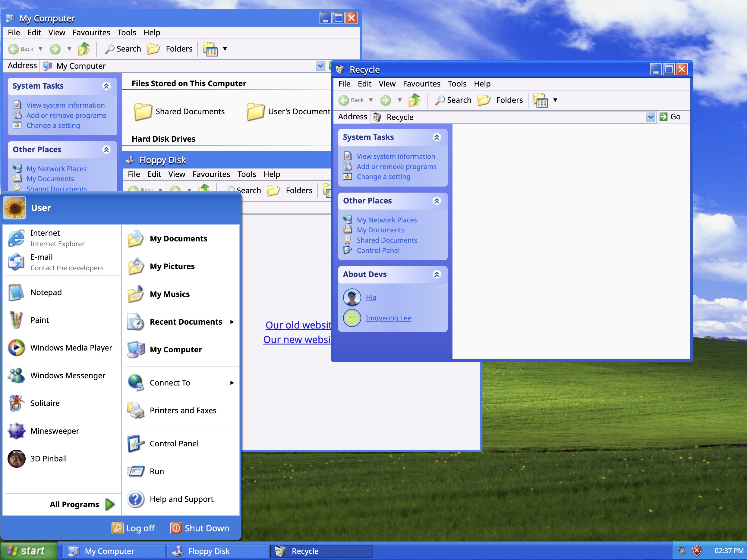Click Back button in Recycle window
The image size is (747, 560).
(x=352, y=100)
